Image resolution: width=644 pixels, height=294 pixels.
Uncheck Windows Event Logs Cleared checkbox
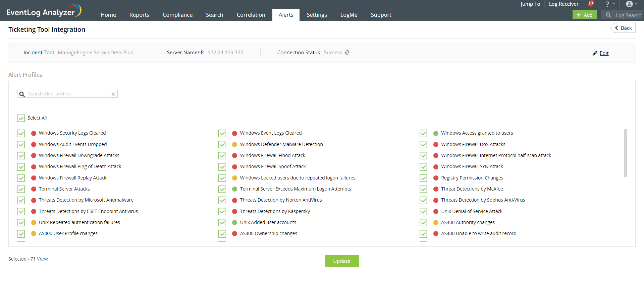pyautogui.click(x=222, y=133)
